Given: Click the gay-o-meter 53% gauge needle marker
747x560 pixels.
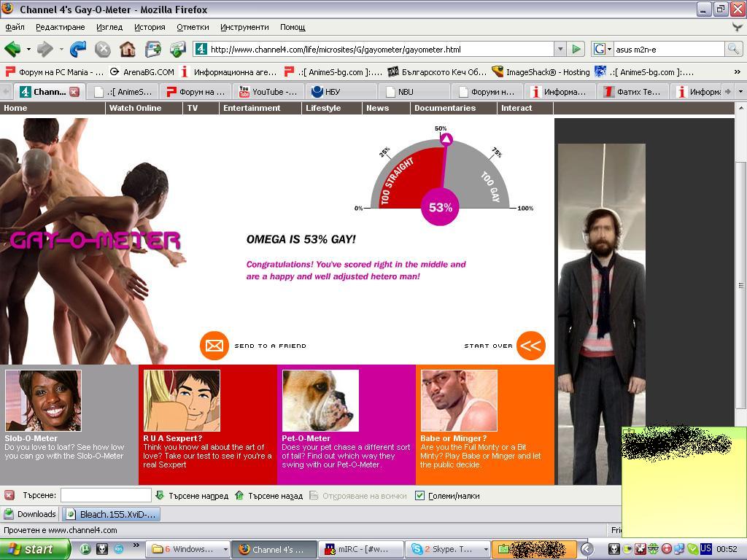Looking at the screenshot, I should point(446,139).
